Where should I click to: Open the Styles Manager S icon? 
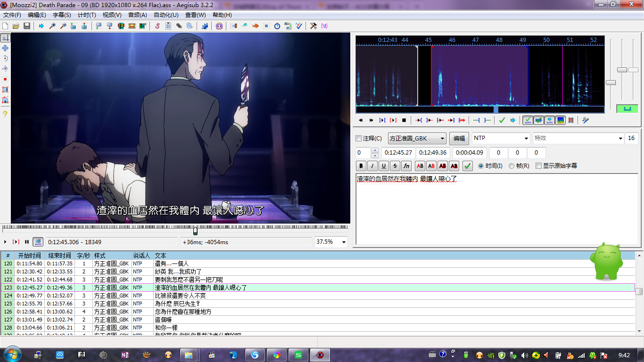click(x=157, y=26)
